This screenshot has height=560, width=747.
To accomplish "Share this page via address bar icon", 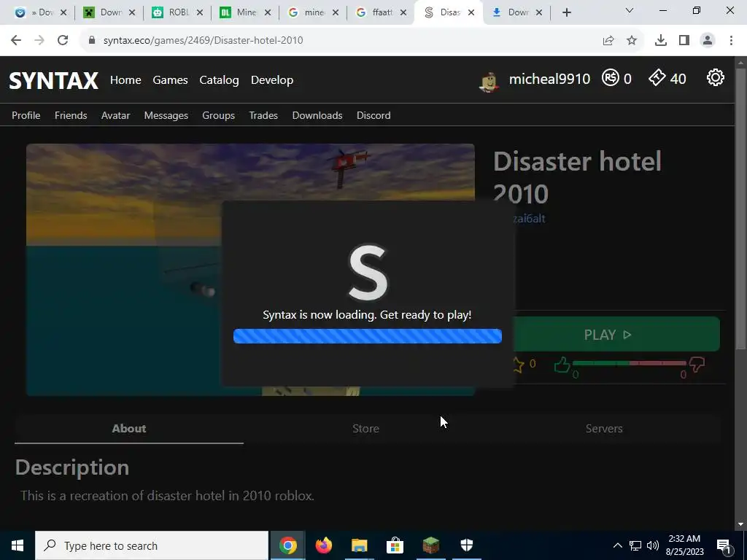I will pos(608,41).
